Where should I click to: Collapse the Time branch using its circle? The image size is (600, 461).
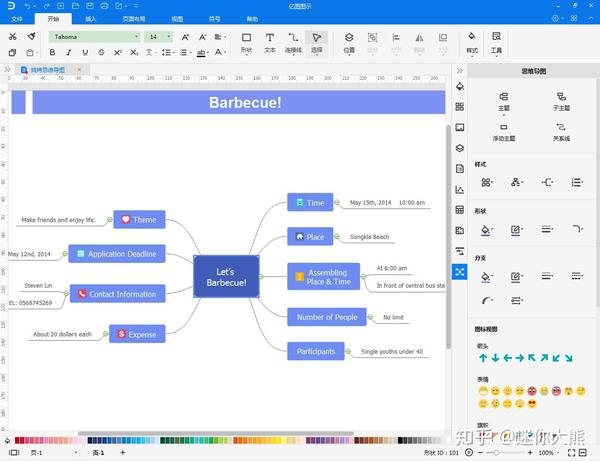[x=337, y=202]
